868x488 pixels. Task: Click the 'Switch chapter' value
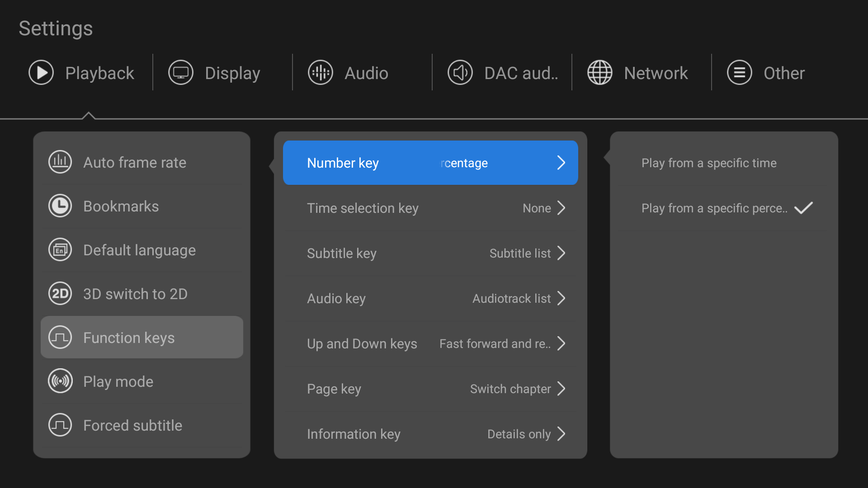click(x=510, y=389)
